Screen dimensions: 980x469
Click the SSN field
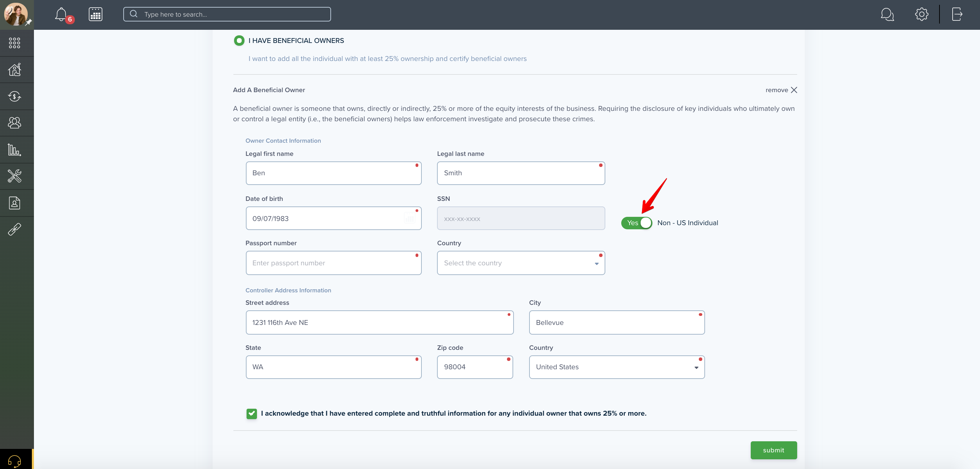tap(521, 218)
